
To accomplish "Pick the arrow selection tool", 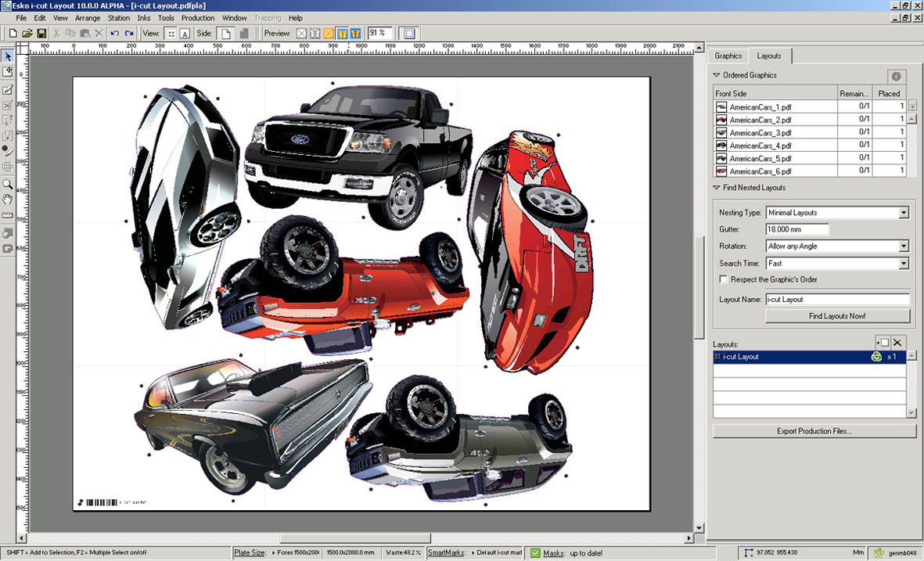I will click(x=8, y=56).
